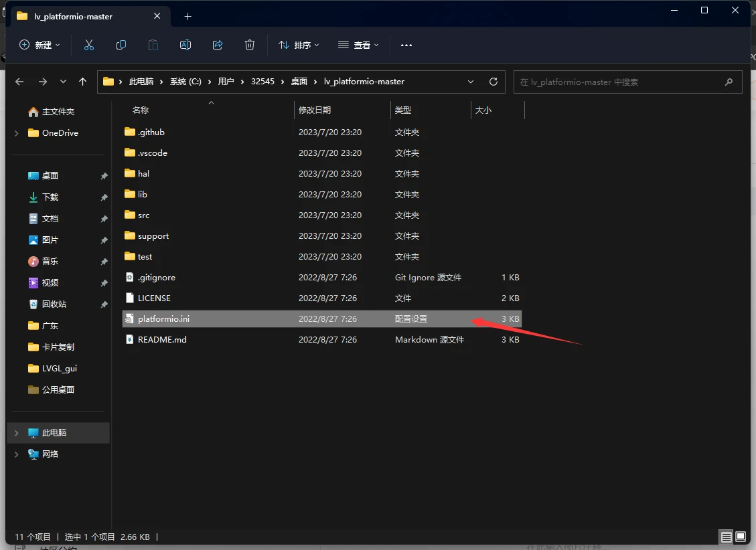This screenshot has height=550, width=756.
Task: Click the Delete trash icon
Action: (x=249, y=45)
